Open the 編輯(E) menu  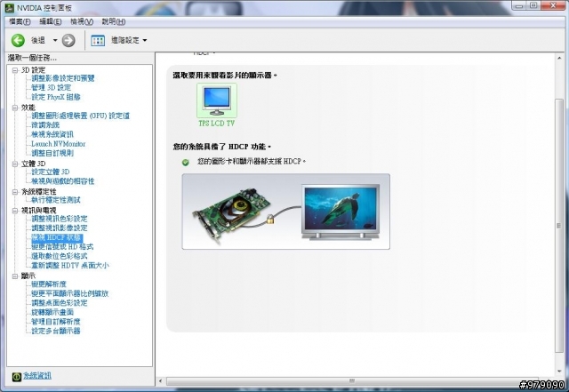tap(51, 21)
